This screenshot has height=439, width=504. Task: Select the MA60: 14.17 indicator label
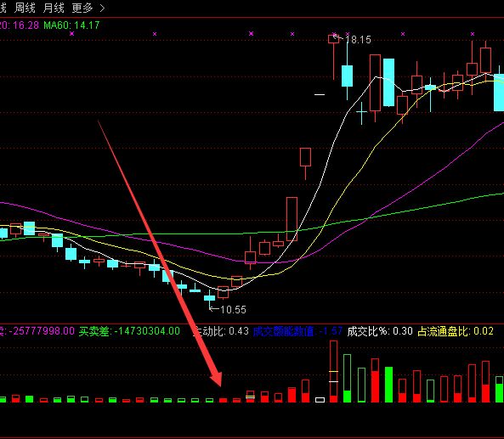tap(71, 25)
